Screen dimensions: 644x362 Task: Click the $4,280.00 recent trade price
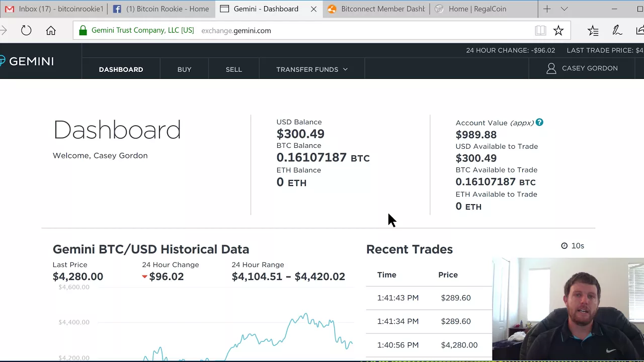point(459,345)
